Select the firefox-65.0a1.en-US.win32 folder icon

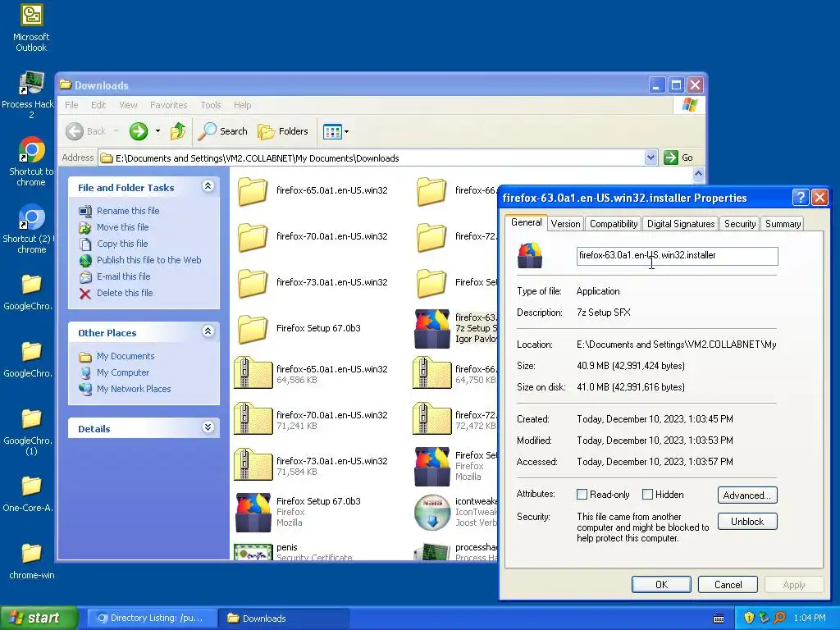[253, 191]
